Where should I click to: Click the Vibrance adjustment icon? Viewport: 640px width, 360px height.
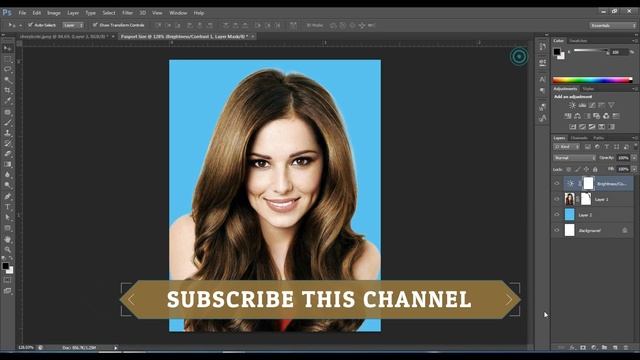pyautogui.click(x=611, y=105)
